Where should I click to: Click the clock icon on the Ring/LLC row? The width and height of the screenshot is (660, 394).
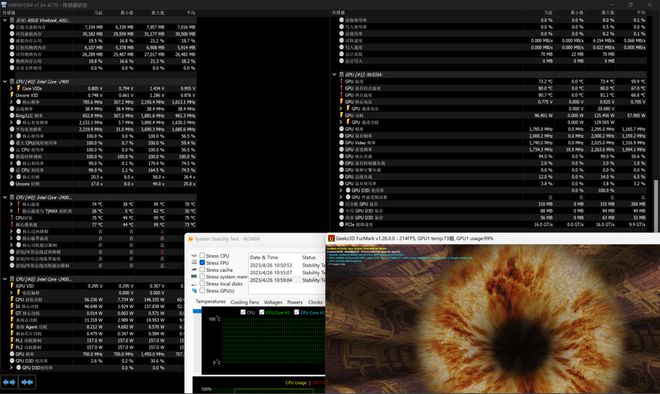12,115
